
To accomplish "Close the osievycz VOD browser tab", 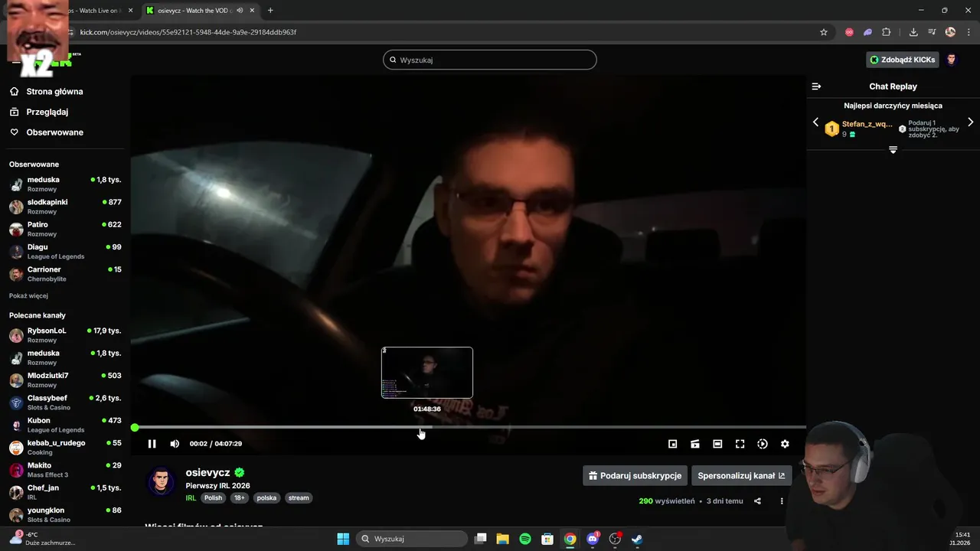I will point(252,11).
